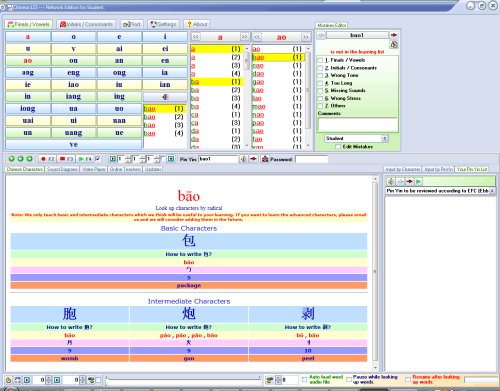500x391 pixels.
Task: Select the 'ang' final button
Action: [x=28, y=73]
